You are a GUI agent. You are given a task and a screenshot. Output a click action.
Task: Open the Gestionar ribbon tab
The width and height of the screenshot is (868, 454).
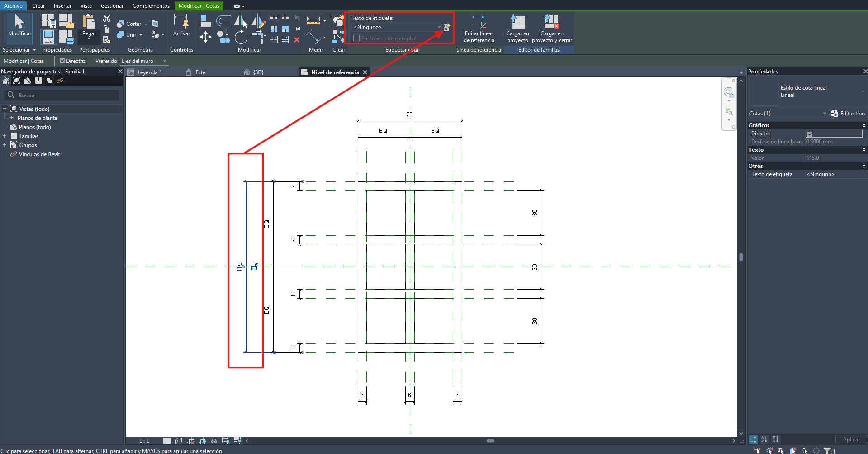(x=112, y=6)
